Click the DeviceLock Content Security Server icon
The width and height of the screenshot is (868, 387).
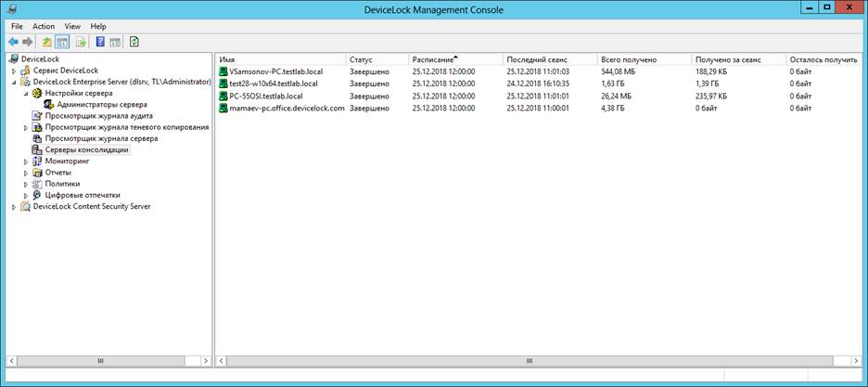tap(25, 206)
